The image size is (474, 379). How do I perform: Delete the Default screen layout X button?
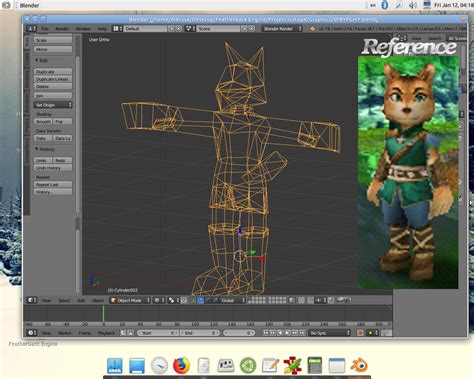179,29
